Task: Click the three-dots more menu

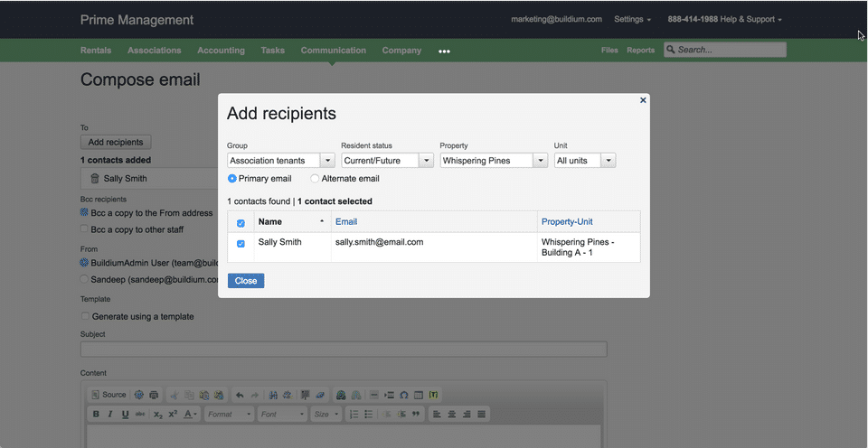Action: click(x=444, y=51)
